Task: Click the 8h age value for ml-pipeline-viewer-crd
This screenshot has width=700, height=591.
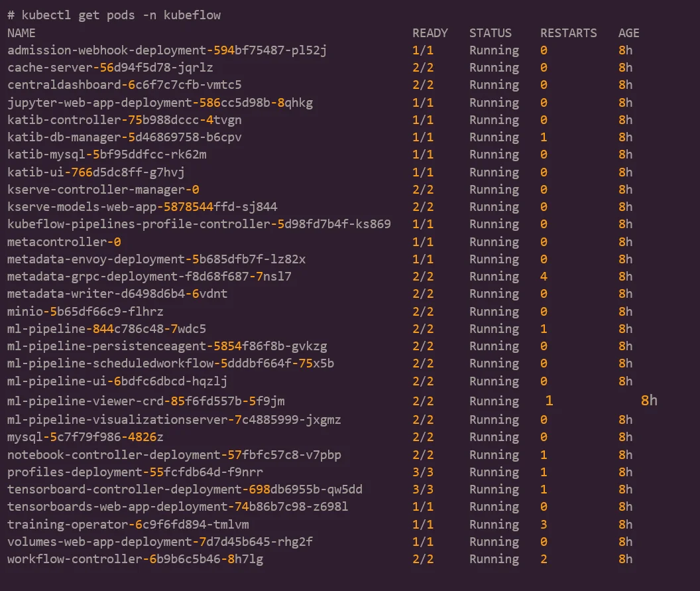Action: (648, 400)
